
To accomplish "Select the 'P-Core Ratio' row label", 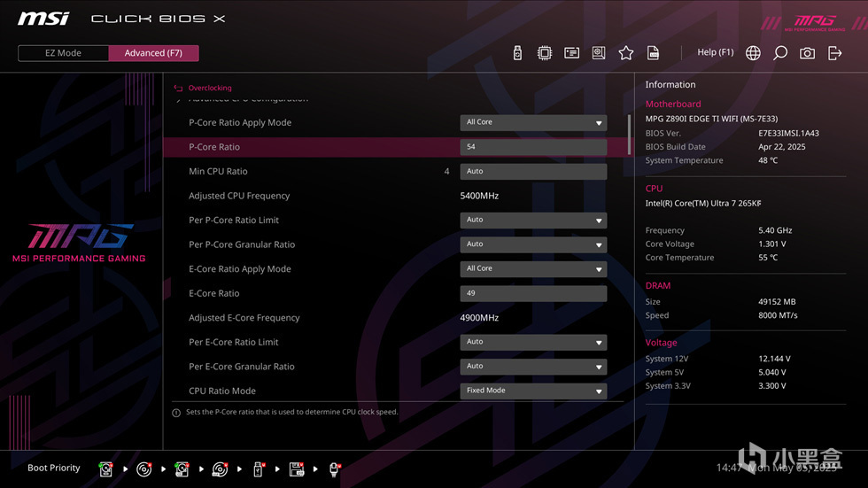I will (214, 147).
